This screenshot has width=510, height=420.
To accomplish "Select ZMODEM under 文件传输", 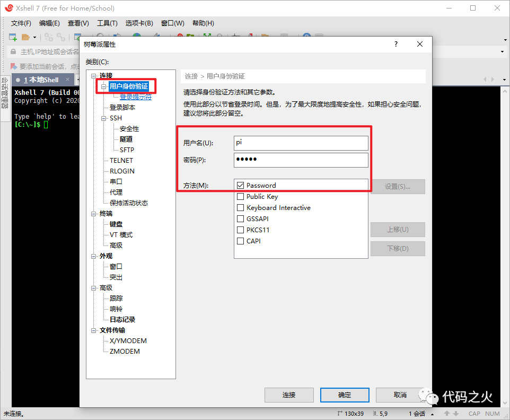I will (x=125, y=352).
